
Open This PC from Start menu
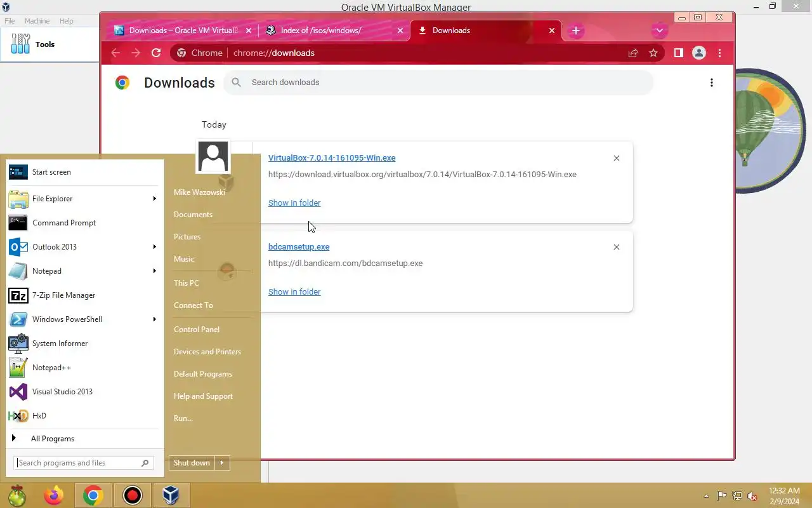[187, 283]
